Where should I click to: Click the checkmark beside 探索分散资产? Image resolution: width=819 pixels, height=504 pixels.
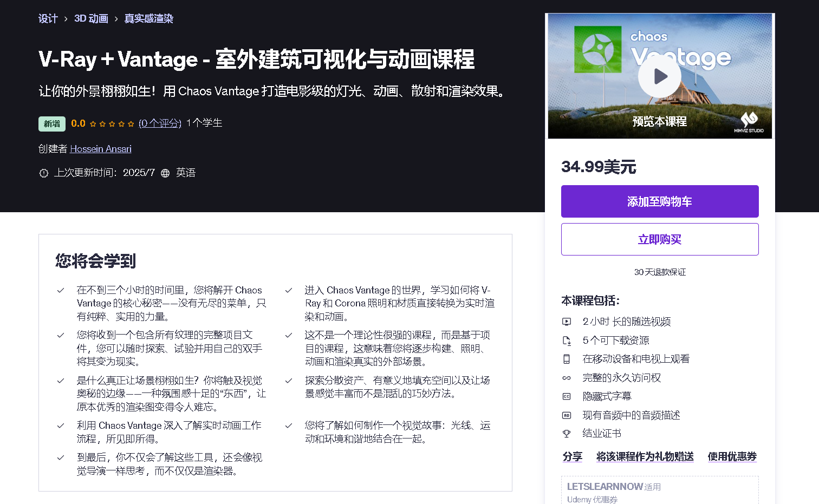point(289,381)
